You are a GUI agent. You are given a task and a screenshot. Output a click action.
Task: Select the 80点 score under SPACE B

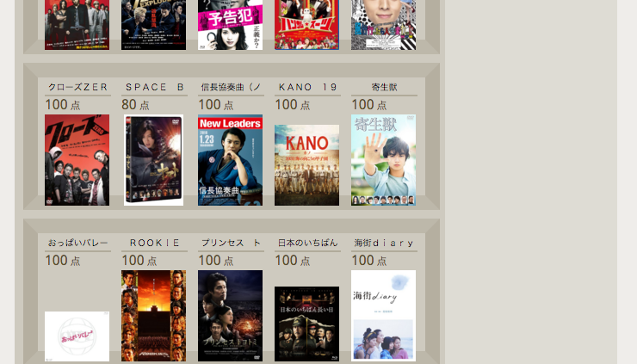pyautogui.click(x=135, y=105)
